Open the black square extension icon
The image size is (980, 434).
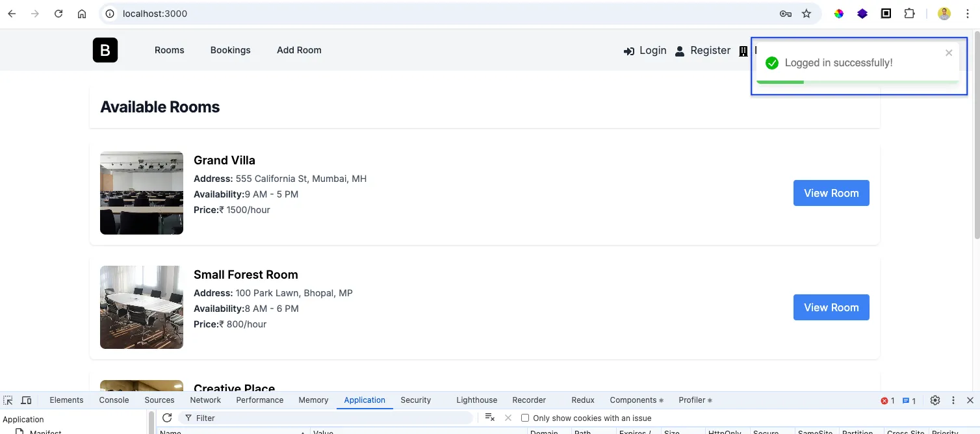point(886,13)
